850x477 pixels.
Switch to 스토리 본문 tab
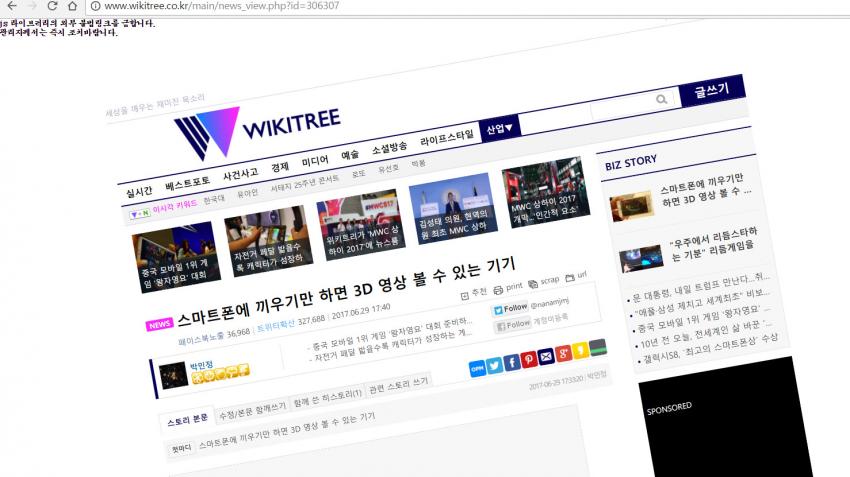188,420
